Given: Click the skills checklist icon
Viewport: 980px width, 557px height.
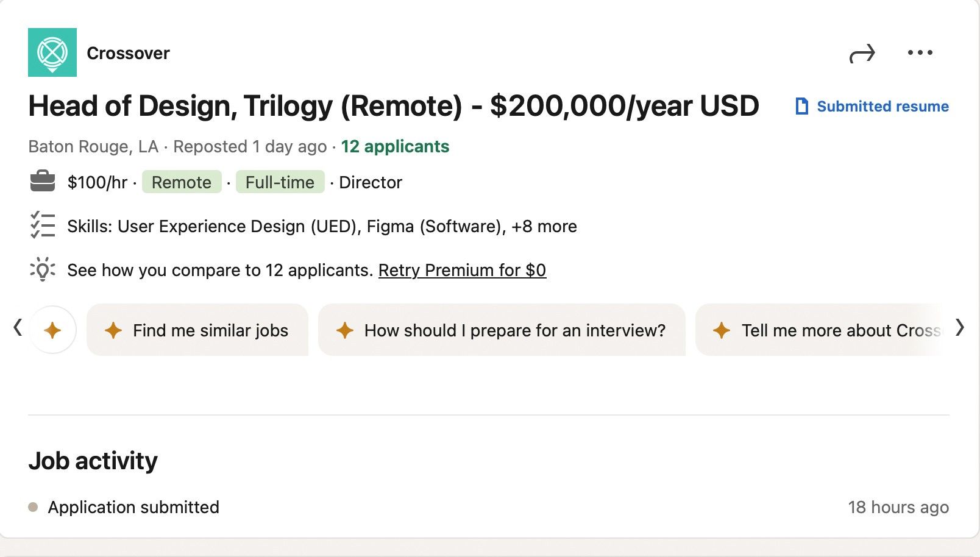Looking at the screenshot, I should click(x=43, y=225).
